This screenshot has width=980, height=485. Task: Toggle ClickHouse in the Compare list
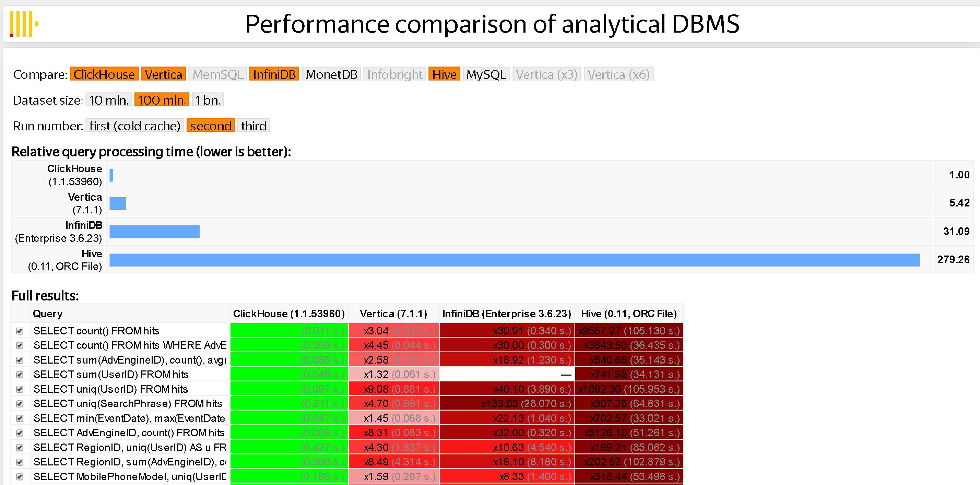(x=104, y=74)
